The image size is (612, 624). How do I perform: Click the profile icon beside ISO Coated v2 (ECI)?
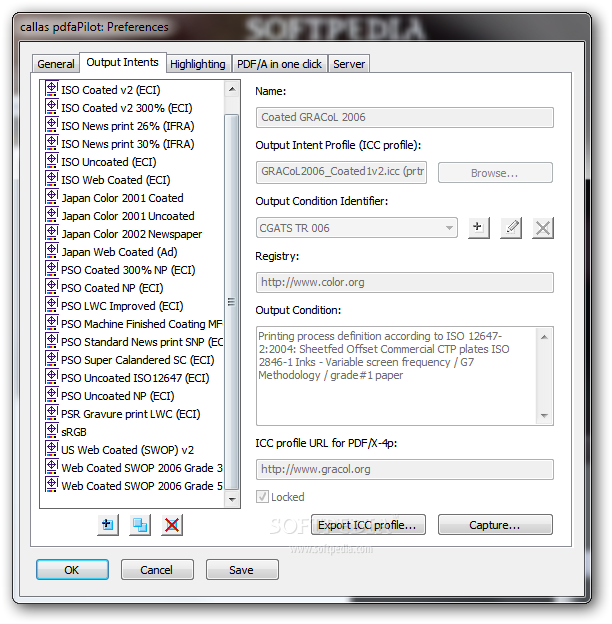[x=51, y=89]
